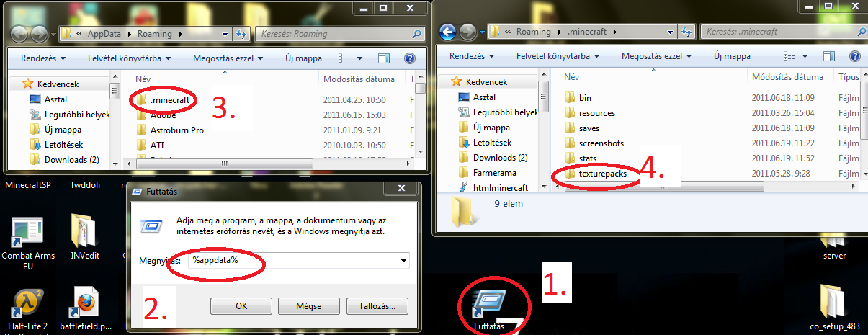
Task: Select the INVedit desktop folder
Action: pos(85,237)
